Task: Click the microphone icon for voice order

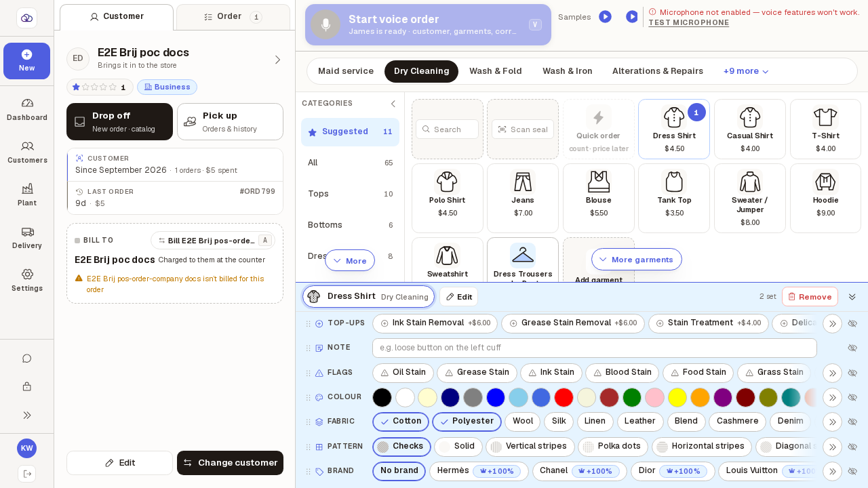Action: pyautogui.click(x=325, y=24)
